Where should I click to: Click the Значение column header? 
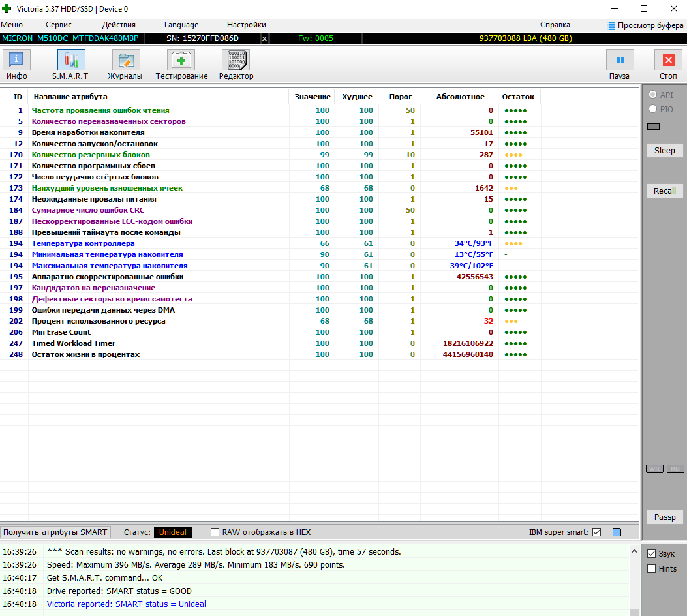coord(313,97)
